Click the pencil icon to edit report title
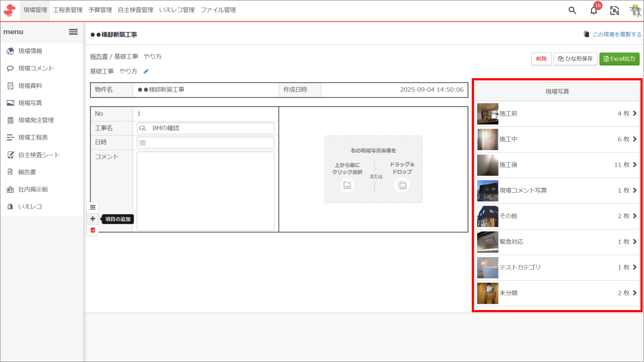644x362 pixels. click(146, 71)
